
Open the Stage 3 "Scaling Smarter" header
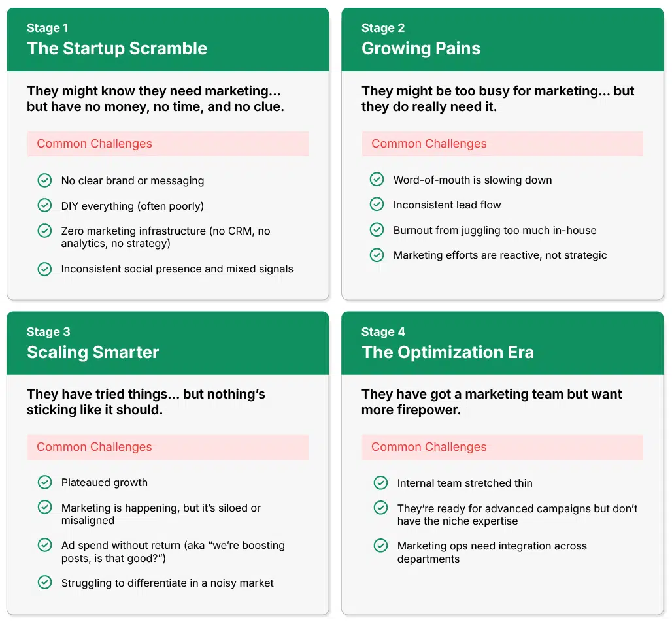click(167, 343)
